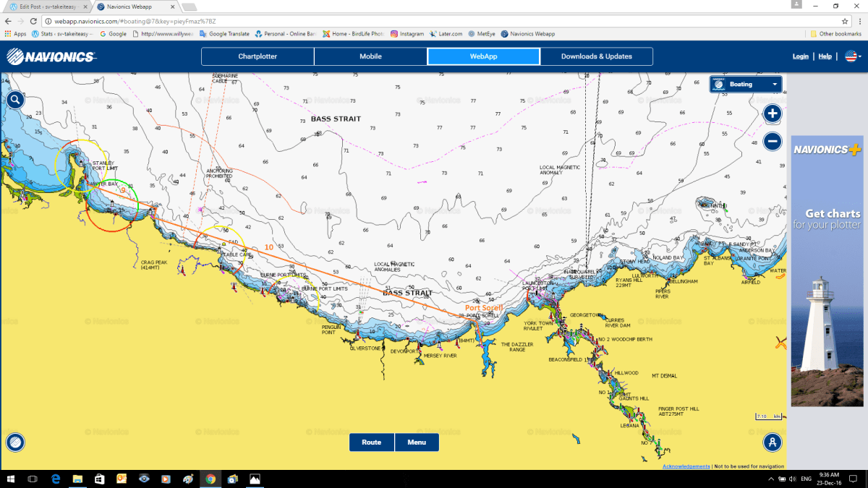Open the US flag language selector
The image size is (868, 488).
851,56
